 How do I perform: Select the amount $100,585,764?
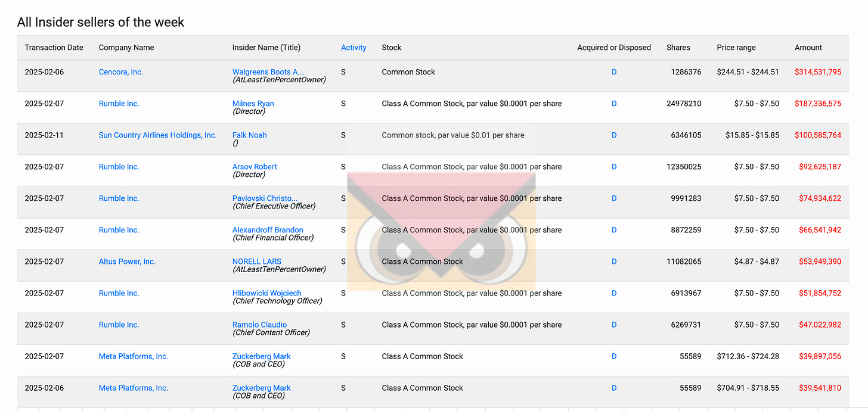818,135
